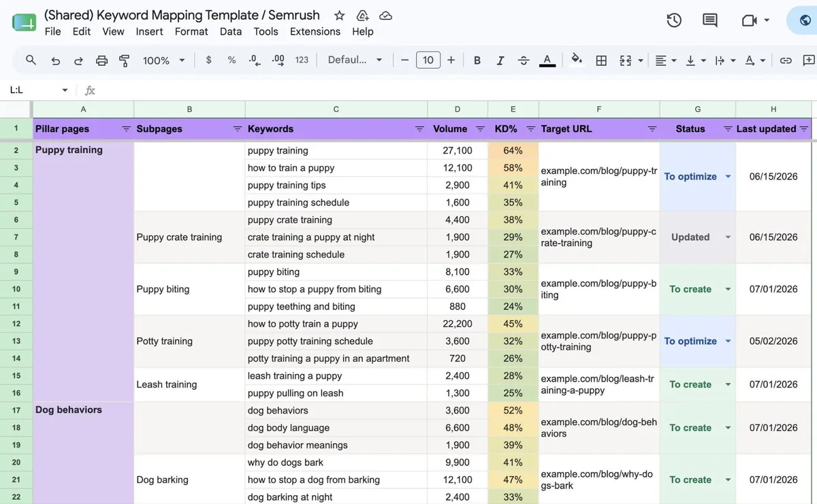Expand the name box L:L dropdown
The height and width of the screenshot is (504, 817).
(x=65, y=90)
